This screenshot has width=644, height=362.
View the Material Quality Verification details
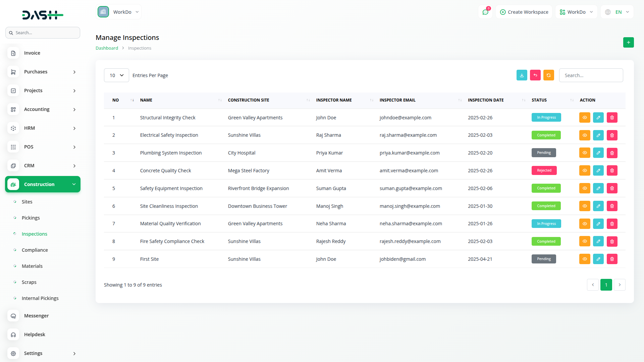pyautogui.click(x=584, y=224)
